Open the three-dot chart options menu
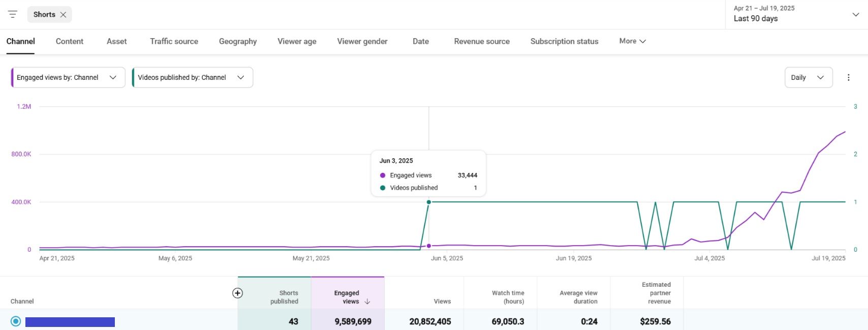 click(x=848, y=77)
